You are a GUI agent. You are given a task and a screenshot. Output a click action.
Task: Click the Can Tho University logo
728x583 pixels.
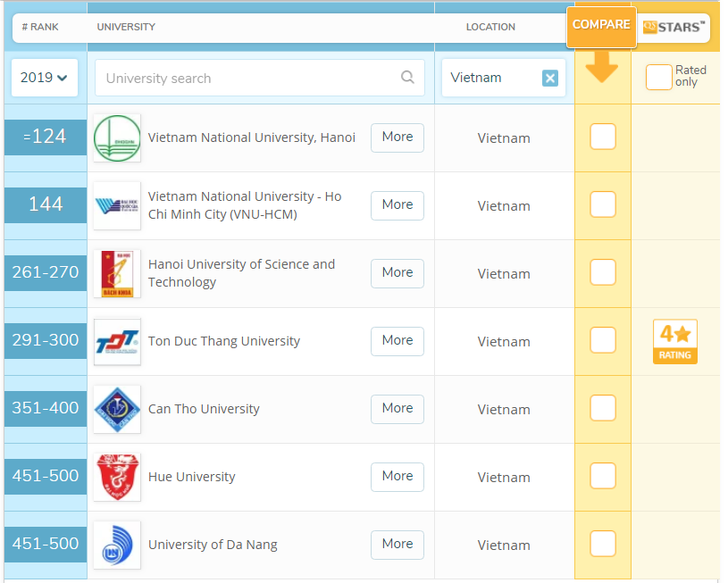[x=117, y=410]
